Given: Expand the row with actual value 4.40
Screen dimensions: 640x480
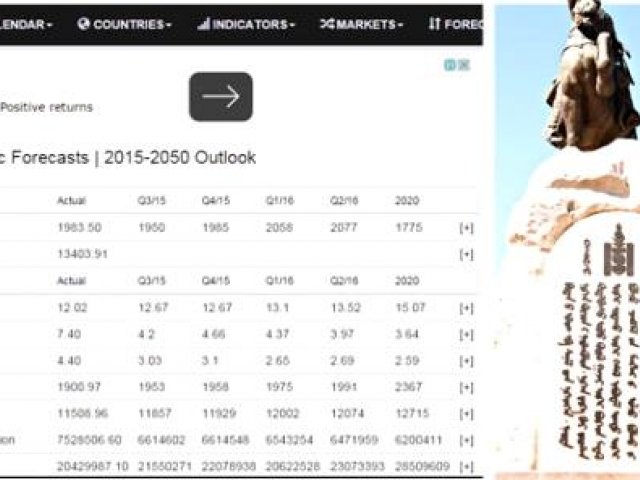Looking at the screenshot, I should [465, 361].
